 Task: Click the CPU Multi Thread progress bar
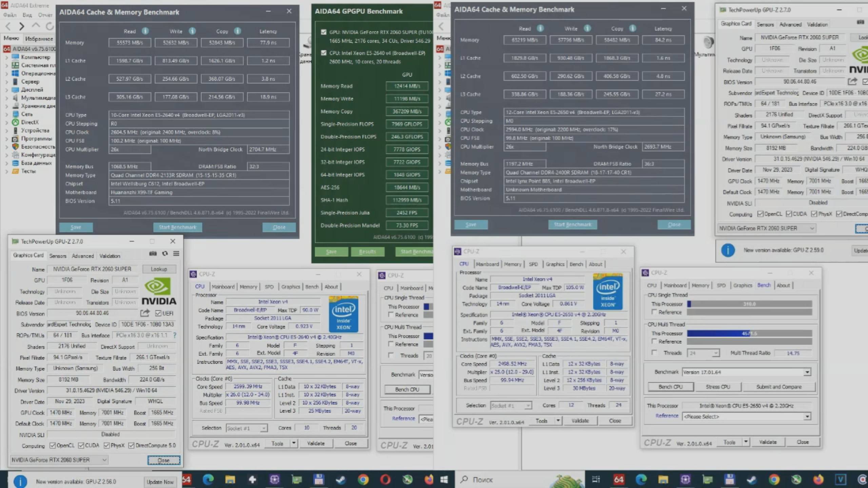[x=749, y=333]
